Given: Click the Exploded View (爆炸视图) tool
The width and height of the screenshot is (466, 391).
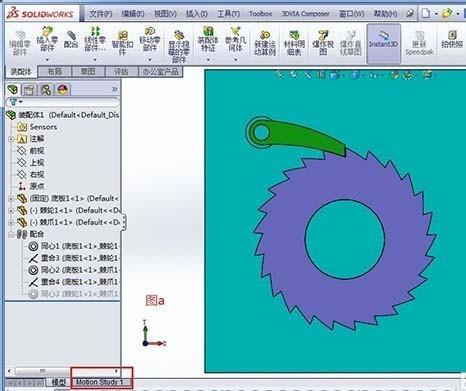Looking at the screenshot, I should click(x=323, y=43).
